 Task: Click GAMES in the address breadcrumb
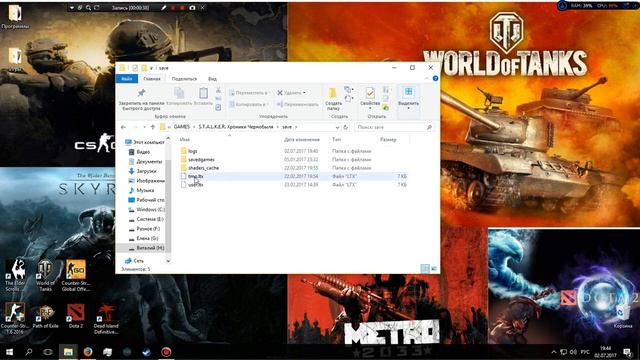tap(182, 127)
